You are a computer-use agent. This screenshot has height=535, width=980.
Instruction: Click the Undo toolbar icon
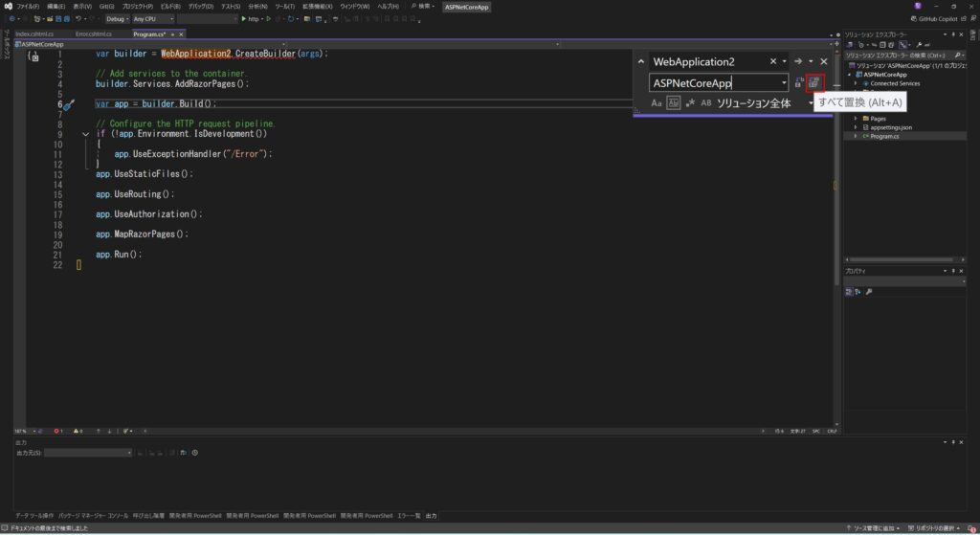click(x=78, y=19)
